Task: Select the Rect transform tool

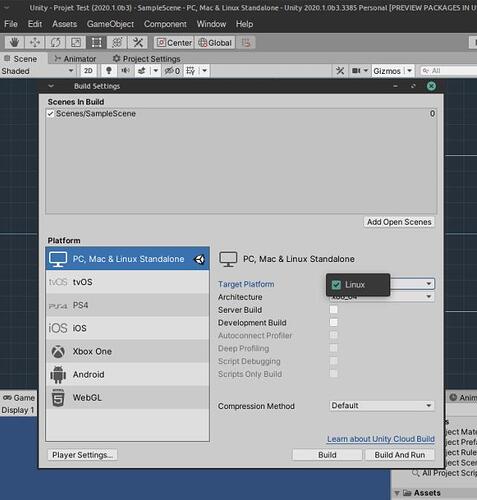Action: (96, 42)
